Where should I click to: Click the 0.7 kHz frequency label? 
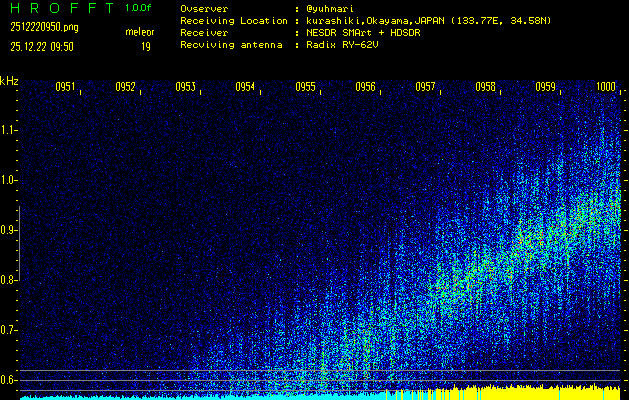point(10,330)
